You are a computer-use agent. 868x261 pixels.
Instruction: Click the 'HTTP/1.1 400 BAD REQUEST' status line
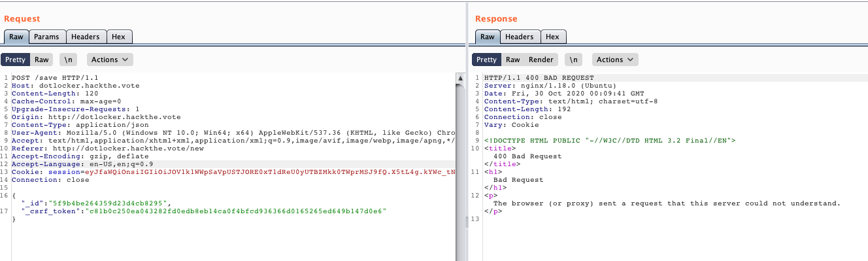(x=539, y=78)
